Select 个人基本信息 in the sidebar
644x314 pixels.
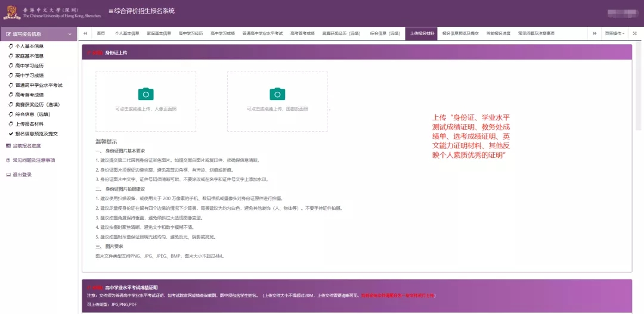click(x=29, y=46)
